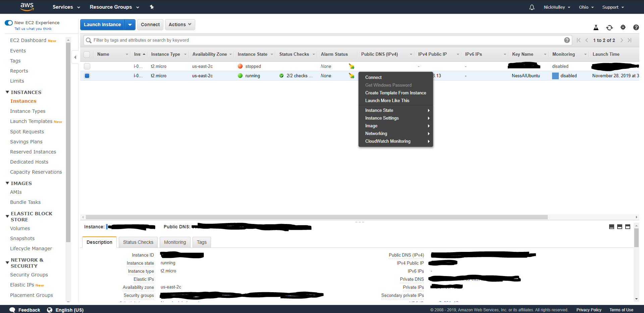
Task: Open the Image submenu
Action: click(x=396, y=126)
